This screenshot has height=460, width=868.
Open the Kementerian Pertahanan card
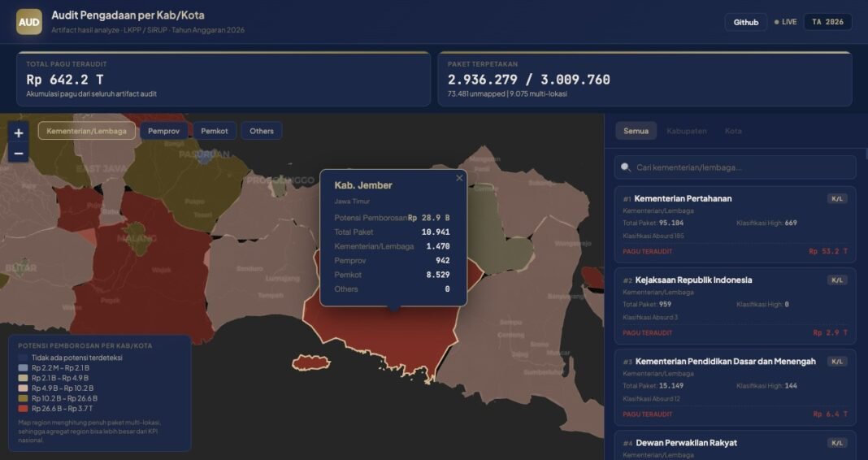(735, 224)
